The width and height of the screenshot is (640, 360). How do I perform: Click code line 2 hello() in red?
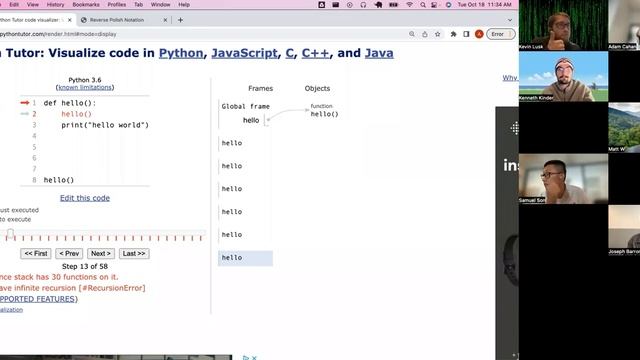click(x=76, y=114)
